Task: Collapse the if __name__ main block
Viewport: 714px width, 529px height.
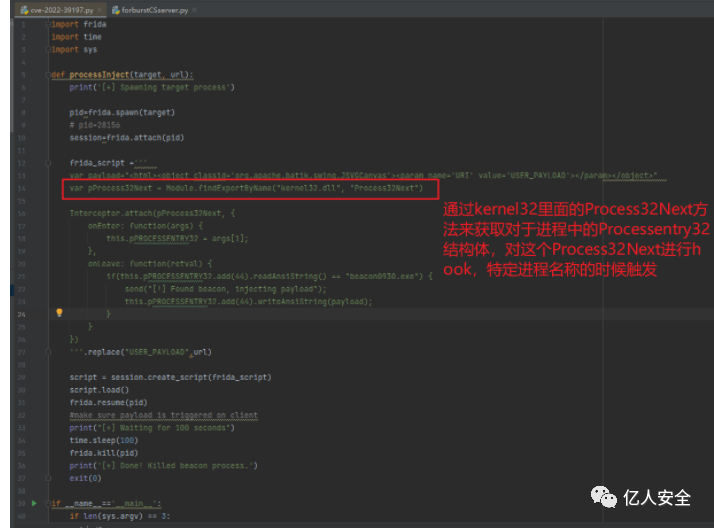Action: point(48,504)
